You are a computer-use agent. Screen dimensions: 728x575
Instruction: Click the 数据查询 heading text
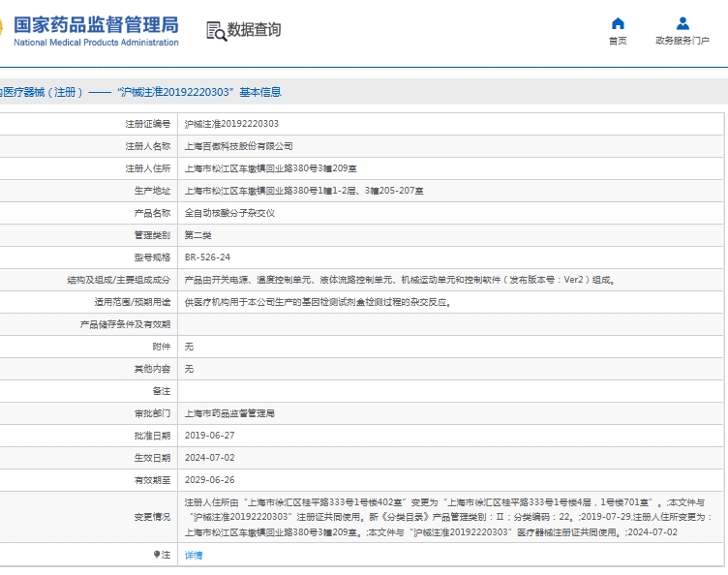pos(254,29)
